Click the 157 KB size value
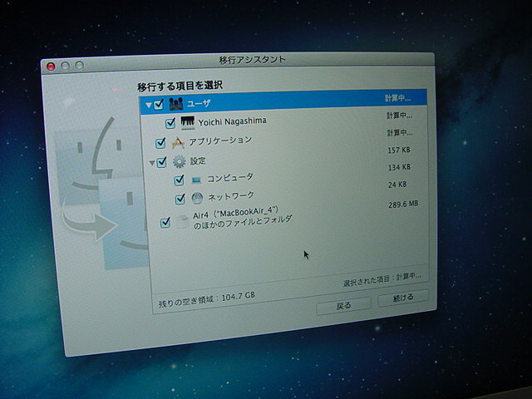This screenshot has width=532, height=399. coord(399,150)
